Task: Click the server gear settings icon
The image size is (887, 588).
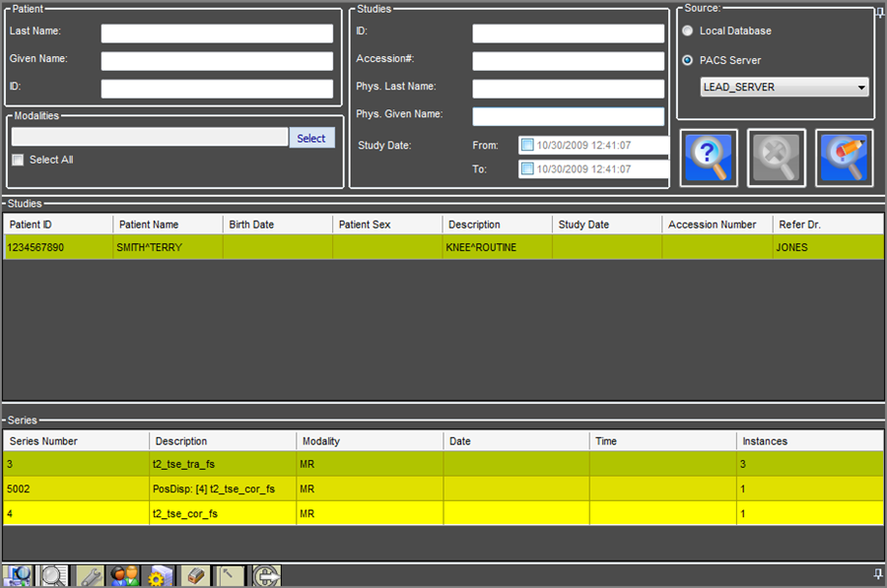Action: tap(159, 576)
